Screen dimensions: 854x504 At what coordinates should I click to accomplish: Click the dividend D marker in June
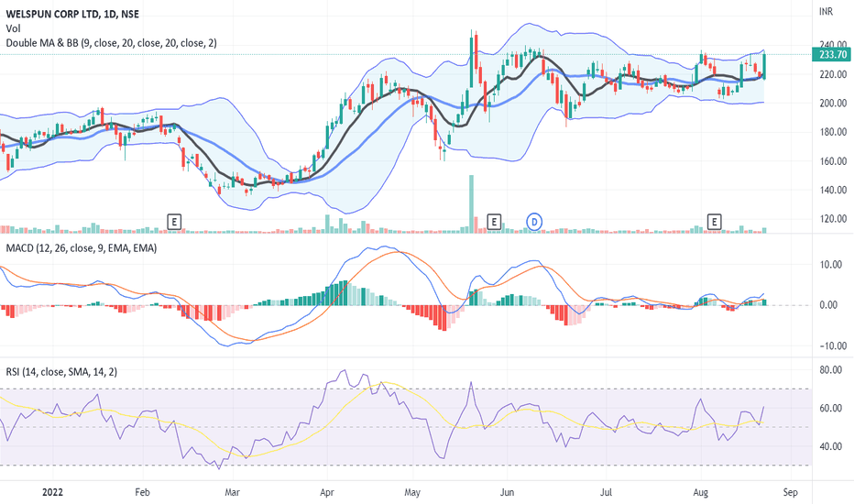(x=534, y=222)
